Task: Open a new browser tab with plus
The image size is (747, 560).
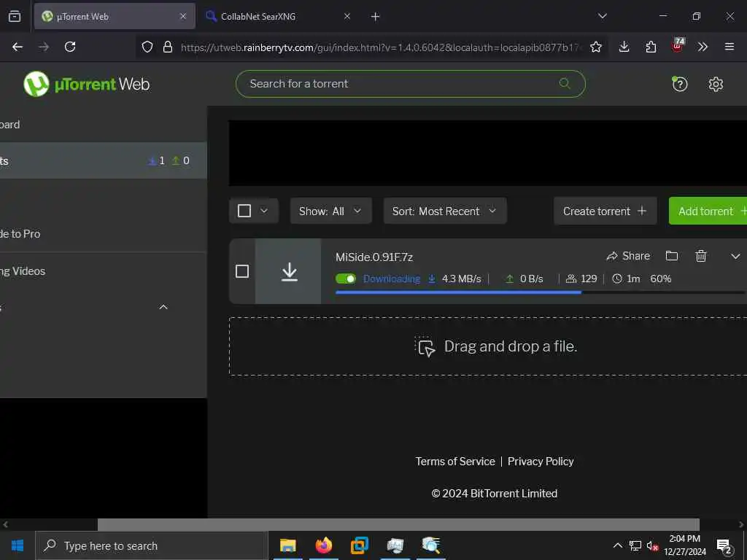Action: click(x=375, y=17)
